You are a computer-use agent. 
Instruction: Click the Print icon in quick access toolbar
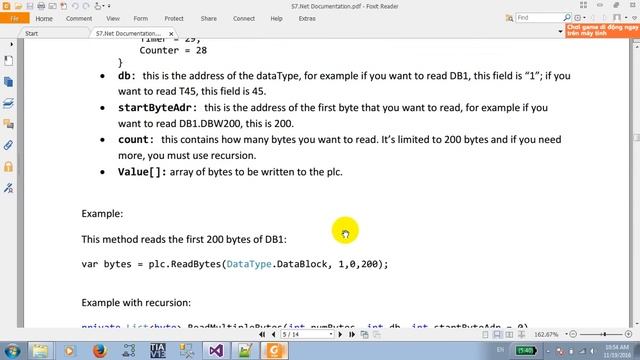tap(41, 6)
